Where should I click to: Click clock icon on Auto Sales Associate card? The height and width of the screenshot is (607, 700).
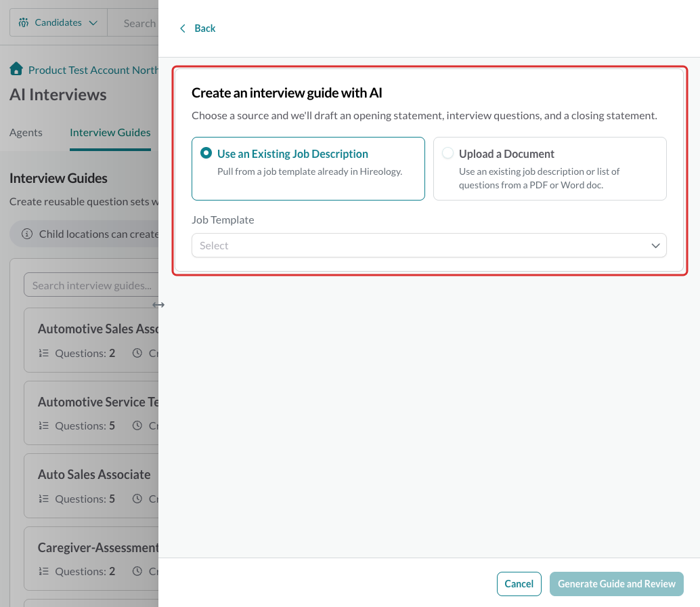(137, 499)
